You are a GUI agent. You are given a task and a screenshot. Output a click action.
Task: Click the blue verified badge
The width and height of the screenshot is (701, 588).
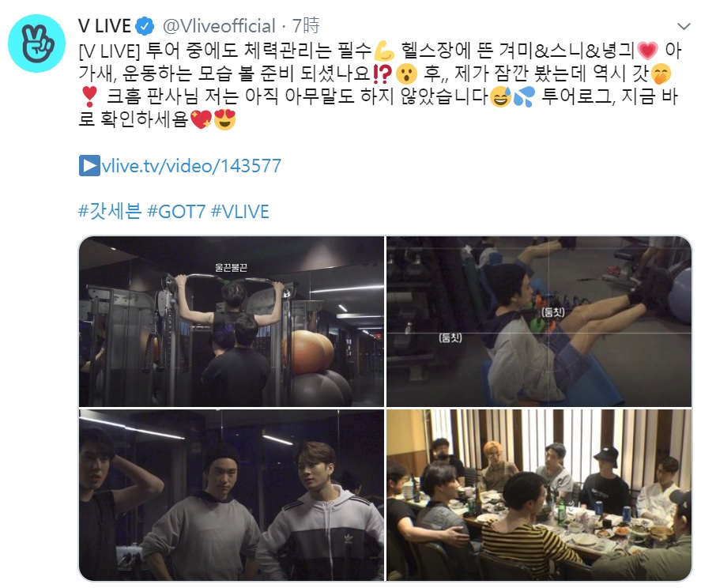click(x=145, y=26)
